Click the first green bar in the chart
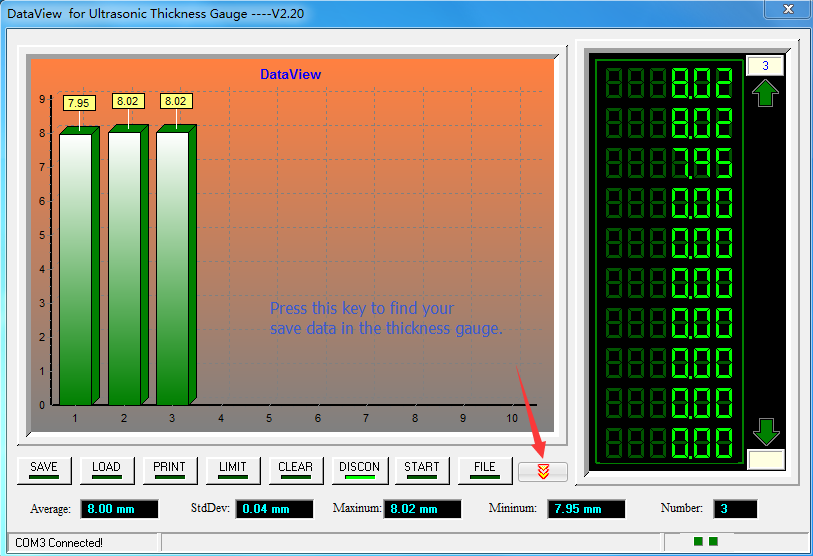This screenshot has width=813, height=556. point(79,266)
